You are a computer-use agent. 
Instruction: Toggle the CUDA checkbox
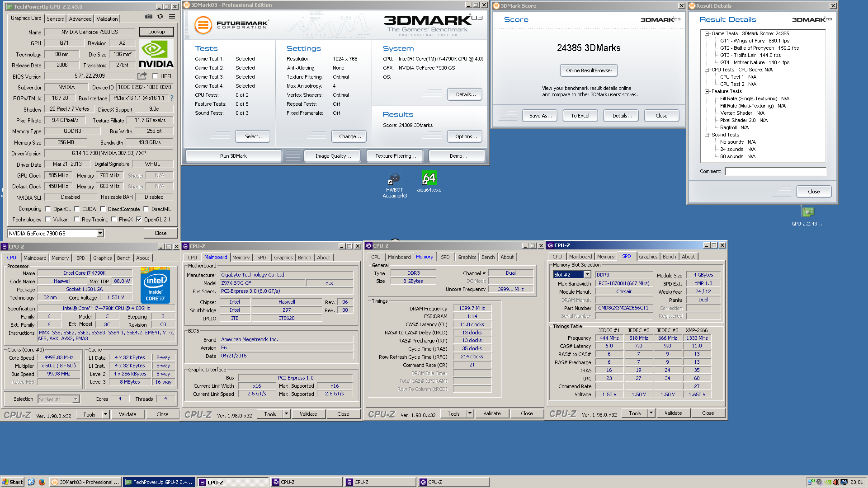point(77,209)
